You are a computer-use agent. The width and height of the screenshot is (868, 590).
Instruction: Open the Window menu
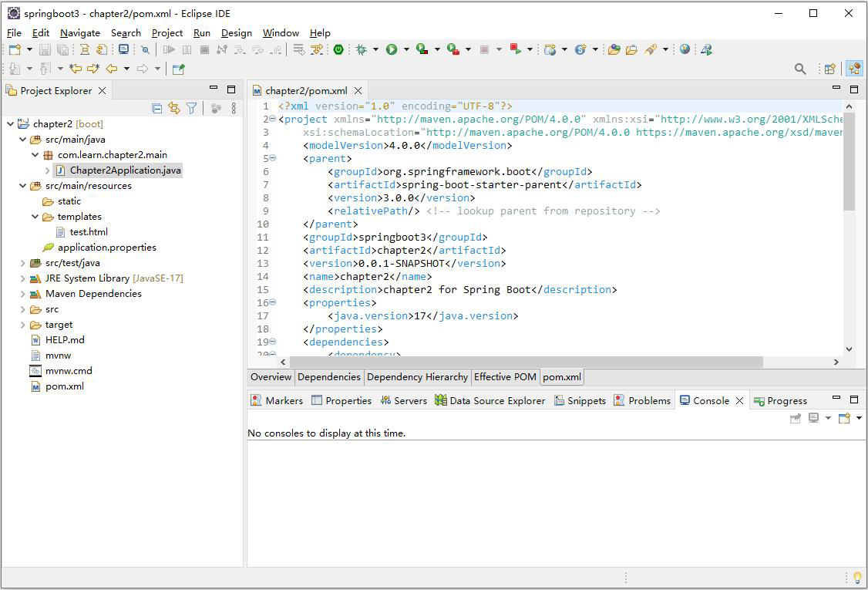click(281, 32)
